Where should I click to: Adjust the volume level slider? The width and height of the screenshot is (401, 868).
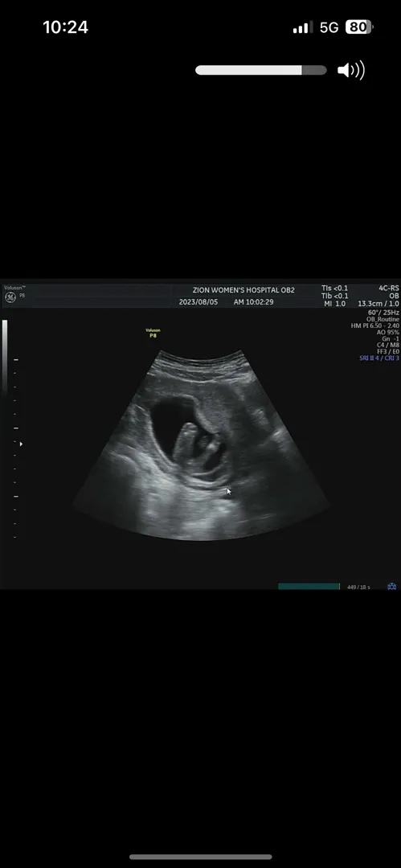click(261, 70)
